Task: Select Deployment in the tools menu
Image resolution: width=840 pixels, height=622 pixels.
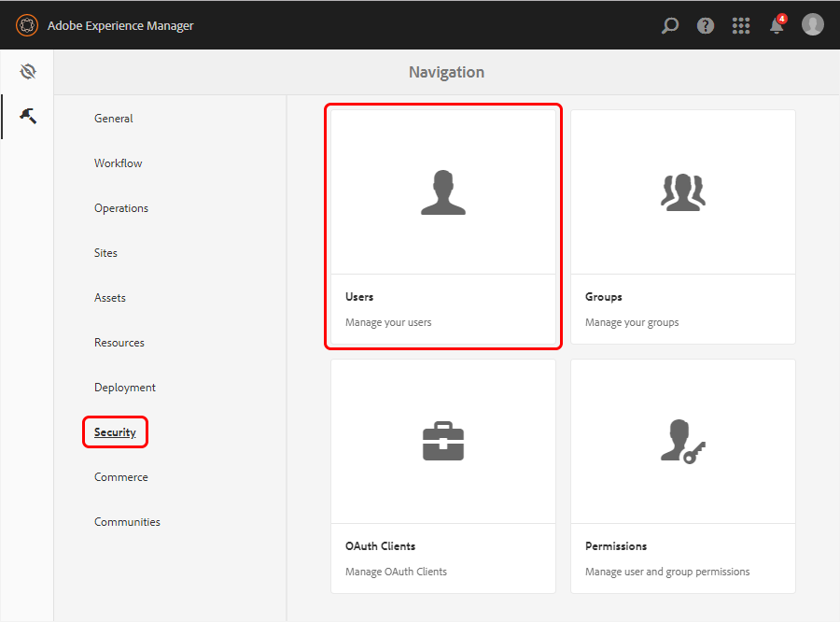Action: click(x=125, y=388)
